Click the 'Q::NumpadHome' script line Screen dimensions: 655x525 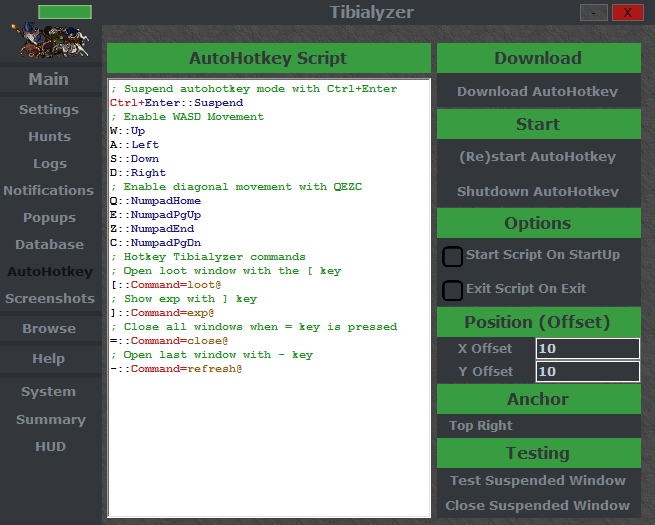[155, 200]
